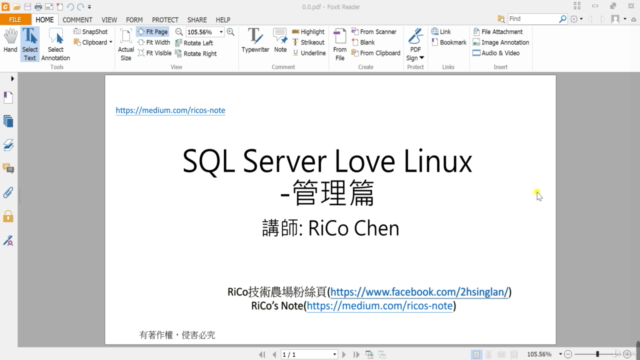
Task: Open the PROTECT tab
Action: 165,20
